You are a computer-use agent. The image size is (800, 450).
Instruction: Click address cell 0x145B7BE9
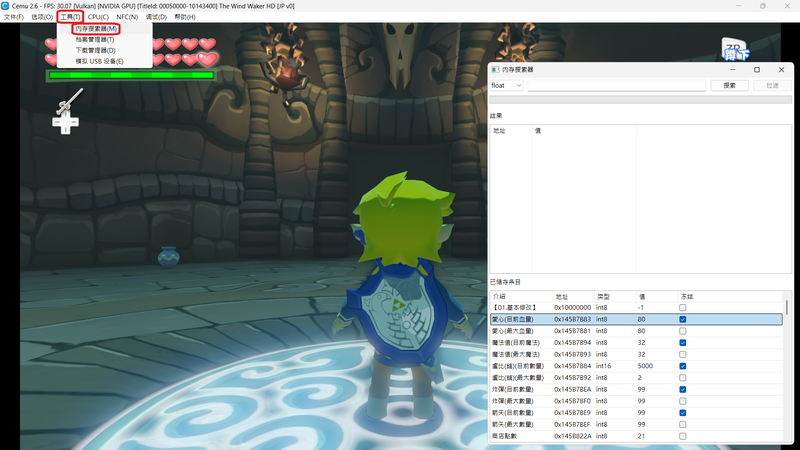coord(572,413)
